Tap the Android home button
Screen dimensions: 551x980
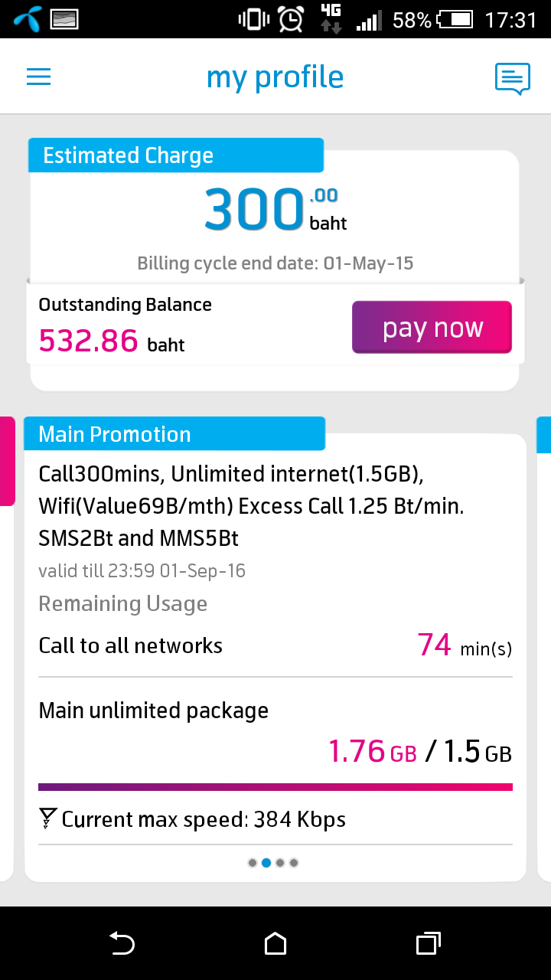click(275, 943)
